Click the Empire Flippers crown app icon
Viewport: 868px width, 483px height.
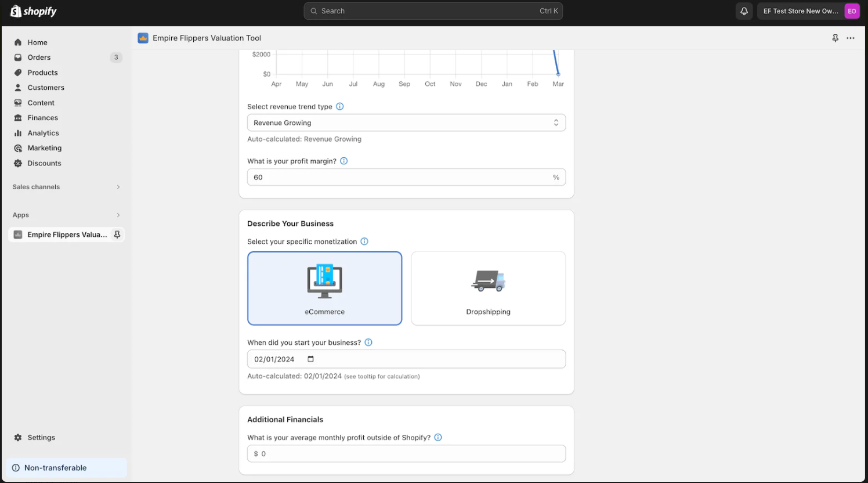point(143,38)
